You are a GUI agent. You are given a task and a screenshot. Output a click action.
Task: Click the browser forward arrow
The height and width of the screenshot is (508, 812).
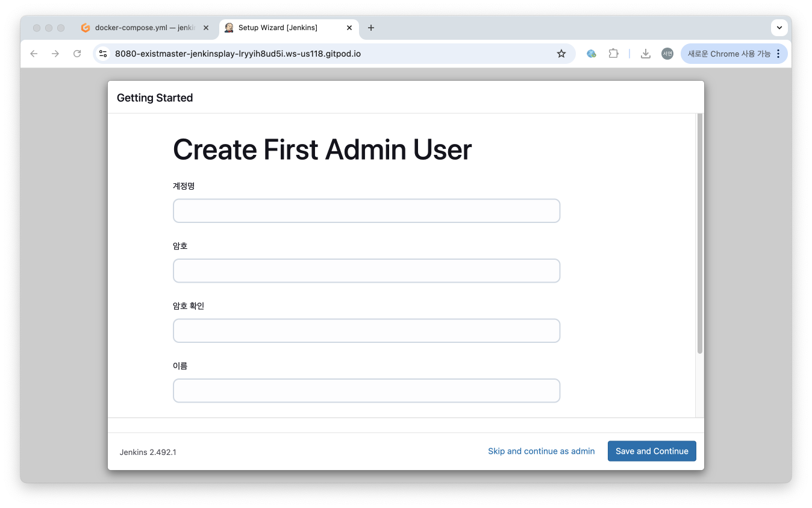click(55, 54)
